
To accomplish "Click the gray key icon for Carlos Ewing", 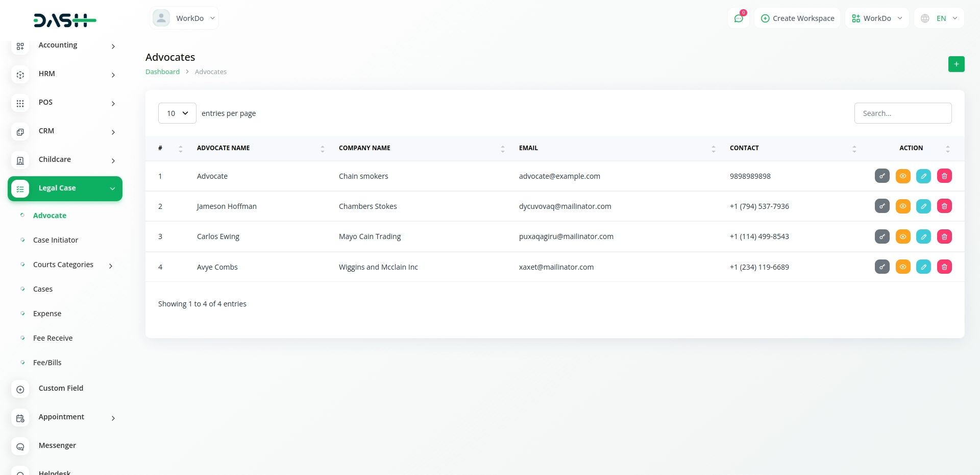I will (x=881, y=236).
